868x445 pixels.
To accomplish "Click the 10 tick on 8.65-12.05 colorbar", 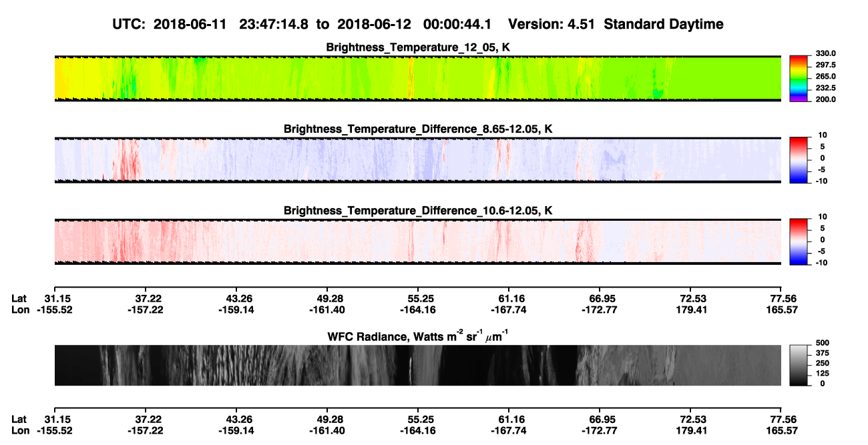I will 823,135.
